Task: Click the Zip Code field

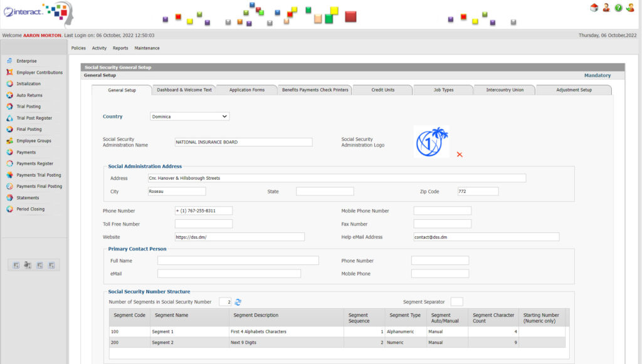Action: [478, 192]
